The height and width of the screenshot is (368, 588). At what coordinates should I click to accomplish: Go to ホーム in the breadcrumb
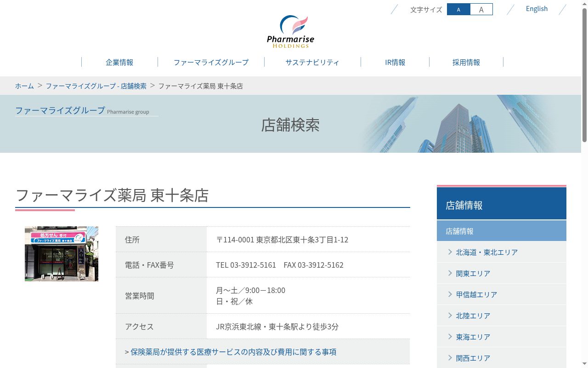[x=24, y=86]
